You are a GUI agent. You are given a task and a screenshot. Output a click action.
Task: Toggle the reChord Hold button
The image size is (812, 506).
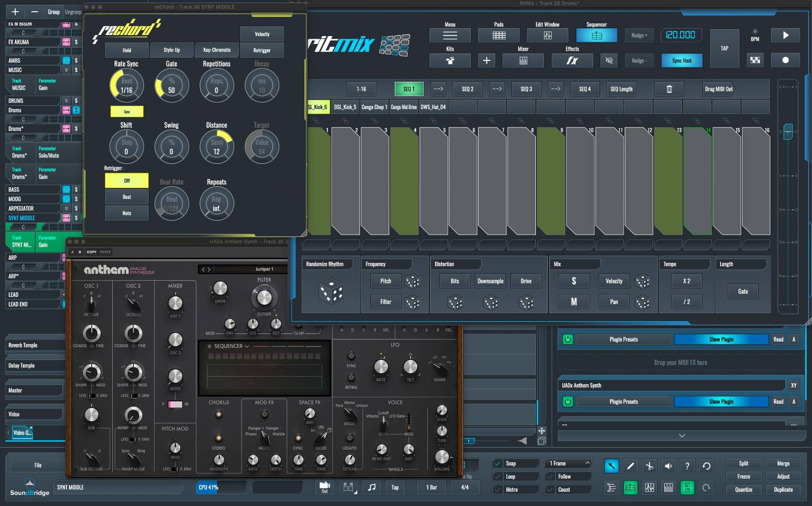click(127, 50)
